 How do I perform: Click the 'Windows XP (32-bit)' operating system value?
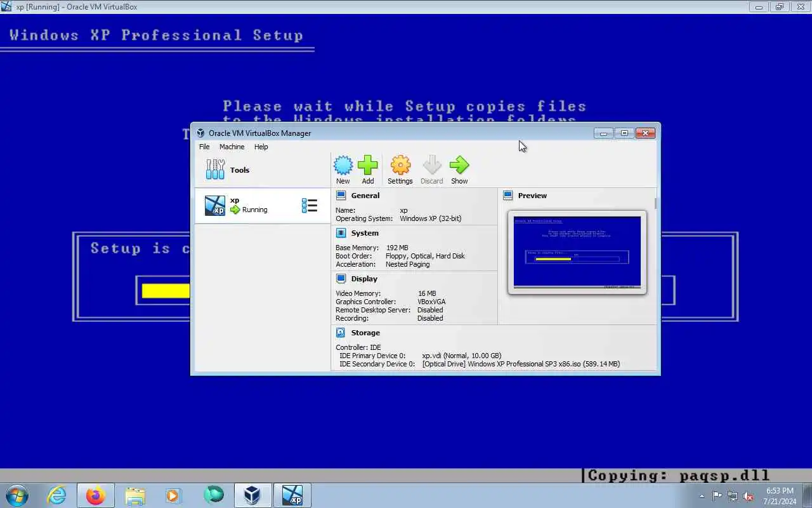(x=430, y=218)
